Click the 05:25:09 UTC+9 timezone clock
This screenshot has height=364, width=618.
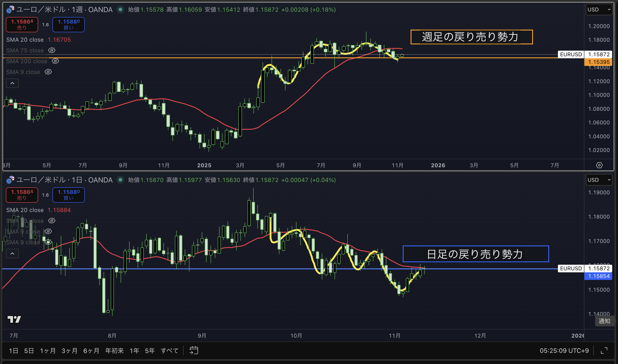click(x=564, y=351)
